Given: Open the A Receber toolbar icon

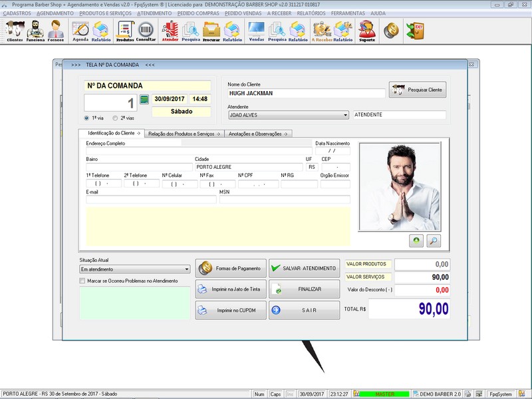Looking at the screenshot, I should (x=323, y=31).
